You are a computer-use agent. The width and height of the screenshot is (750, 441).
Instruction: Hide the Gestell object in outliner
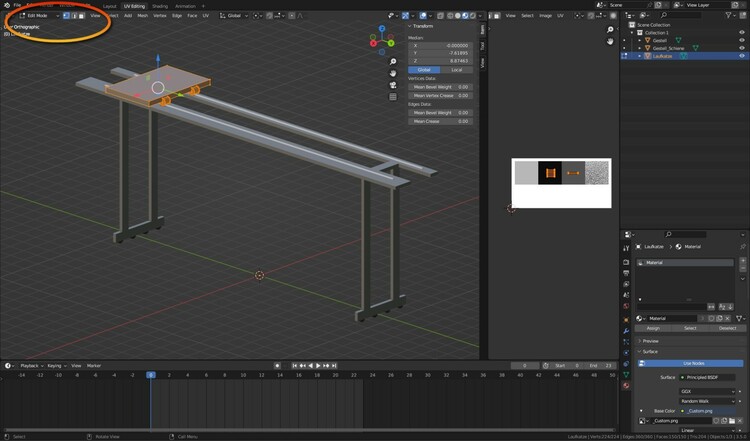(x=741, y=41)
